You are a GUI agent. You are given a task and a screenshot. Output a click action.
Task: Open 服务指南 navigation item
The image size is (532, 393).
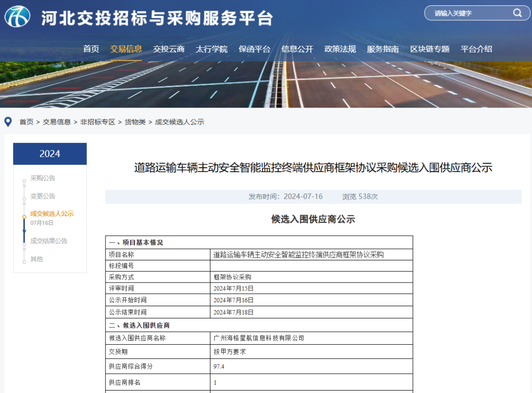(x=383, y=49)
